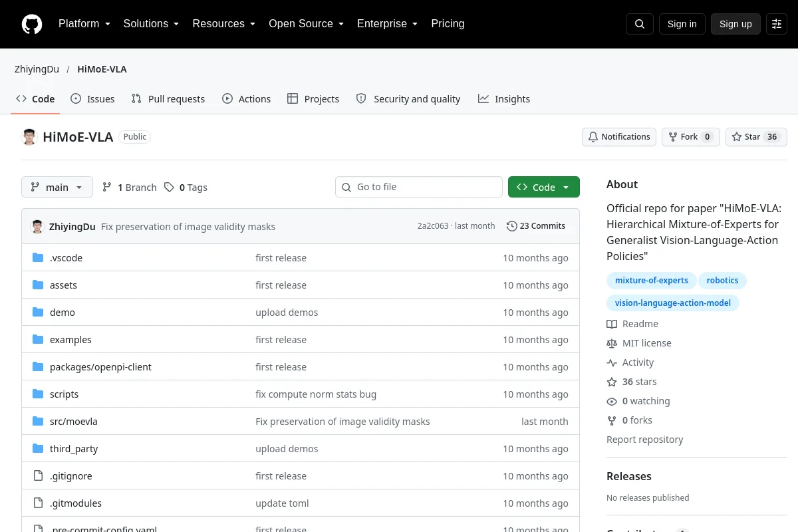Click the Pricing link

point(448,24)
